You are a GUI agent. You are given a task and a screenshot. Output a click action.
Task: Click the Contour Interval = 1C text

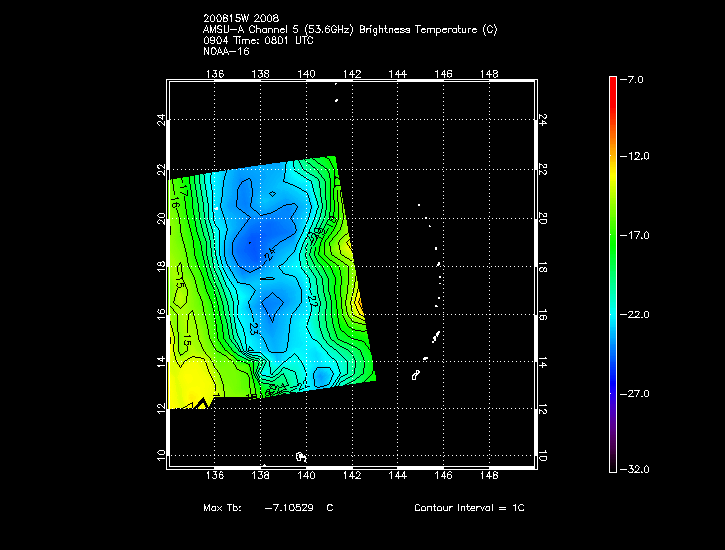[x=469, y=508]
